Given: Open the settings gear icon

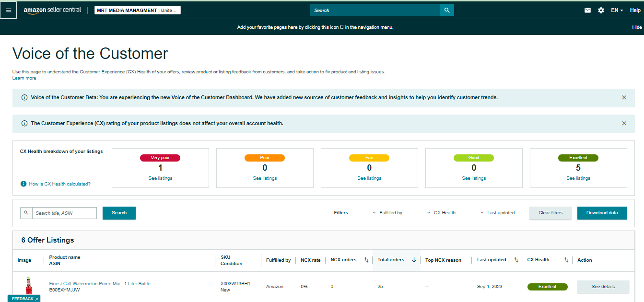Looking at the screenshot, I should (x=601, y=10).
